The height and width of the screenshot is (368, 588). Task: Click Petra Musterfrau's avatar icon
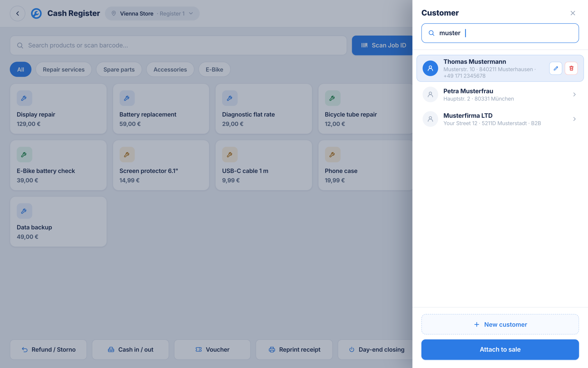[430, 95]
